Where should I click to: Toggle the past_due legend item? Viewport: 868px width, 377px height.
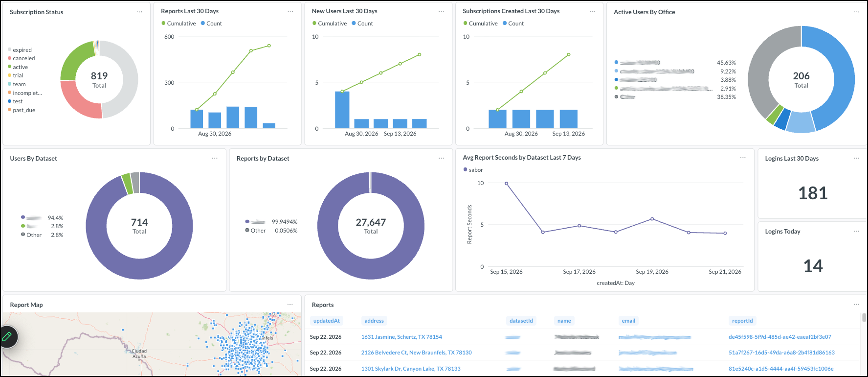coord(22,110)
